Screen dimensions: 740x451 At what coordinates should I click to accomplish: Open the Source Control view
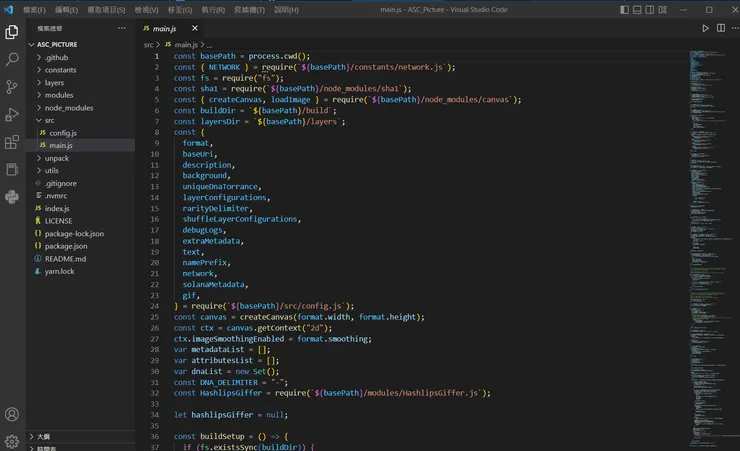click(x=12, y=87)
